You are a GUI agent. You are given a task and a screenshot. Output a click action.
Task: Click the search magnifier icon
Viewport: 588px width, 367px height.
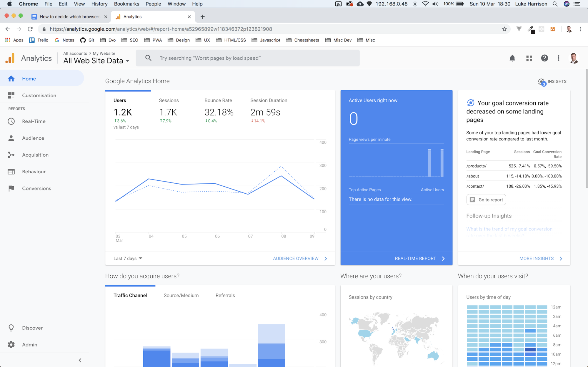[148, 58]
